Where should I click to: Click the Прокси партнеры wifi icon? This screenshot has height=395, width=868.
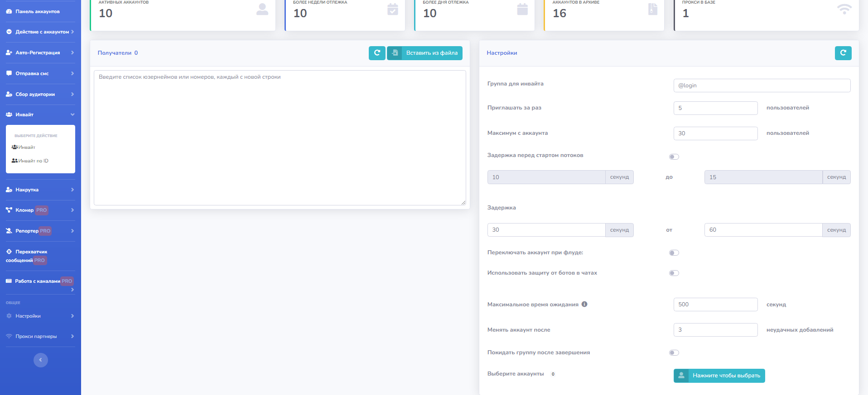[x=9, y=336]
